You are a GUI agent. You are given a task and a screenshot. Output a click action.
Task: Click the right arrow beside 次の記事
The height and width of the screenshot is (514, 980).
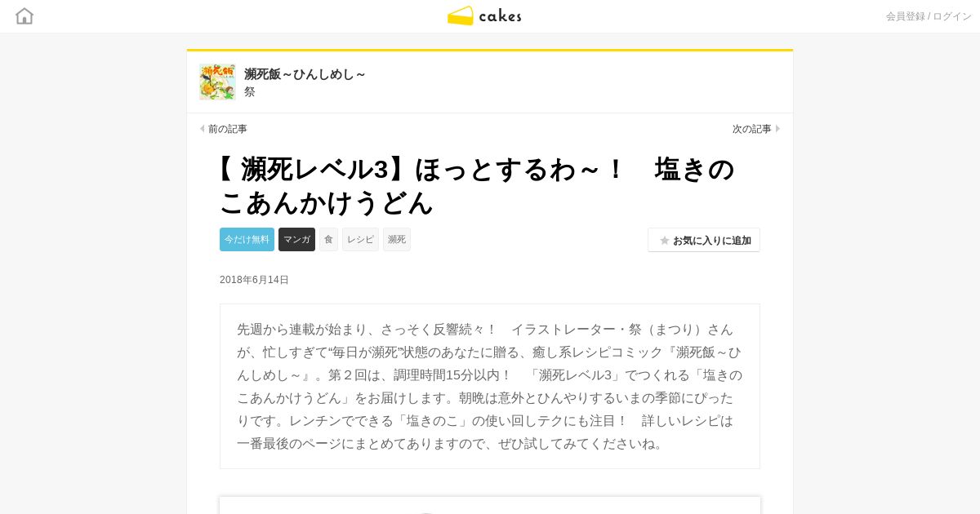point(777,129)
